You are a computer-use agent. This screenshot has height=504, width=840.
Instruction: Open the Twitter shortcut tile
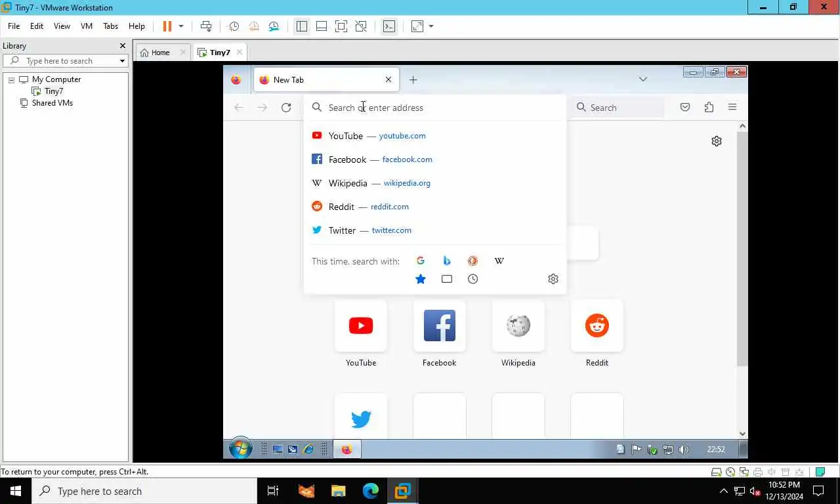361,416
